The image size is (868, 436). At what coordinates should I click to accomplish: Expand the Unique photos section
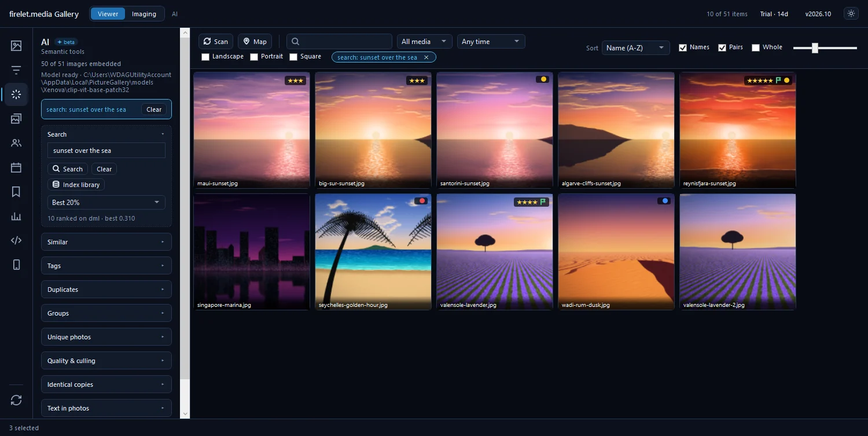[106, 337]
